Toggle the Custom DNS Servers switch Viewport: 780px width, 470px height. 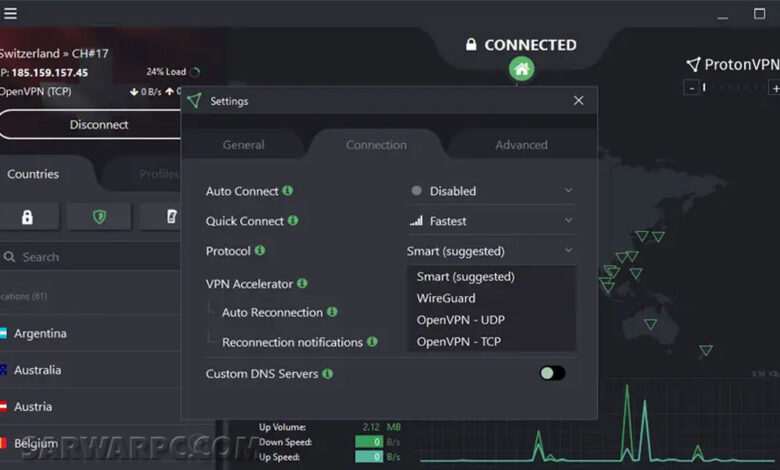pos(552,373)
